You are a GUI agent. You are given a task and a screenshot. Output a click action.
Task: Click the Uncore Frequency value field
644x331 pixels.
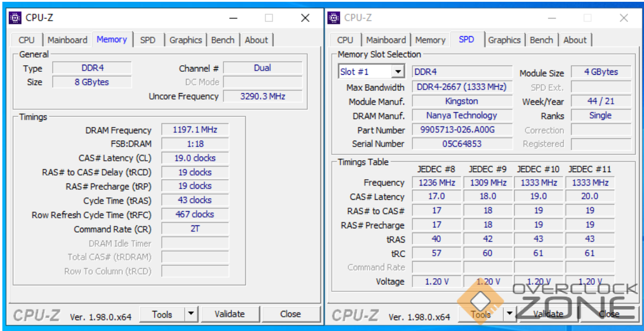(x=262, y=96)
